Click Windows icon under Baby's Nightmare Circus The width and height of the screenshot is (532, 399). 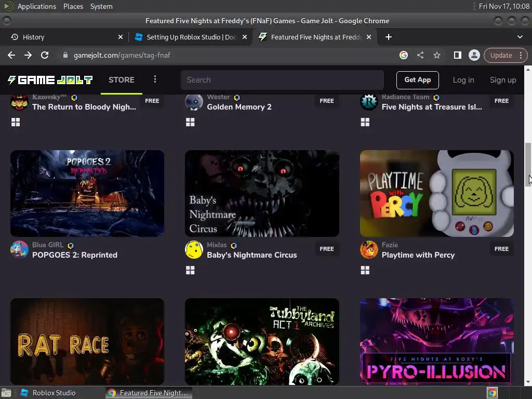[190, 270]
